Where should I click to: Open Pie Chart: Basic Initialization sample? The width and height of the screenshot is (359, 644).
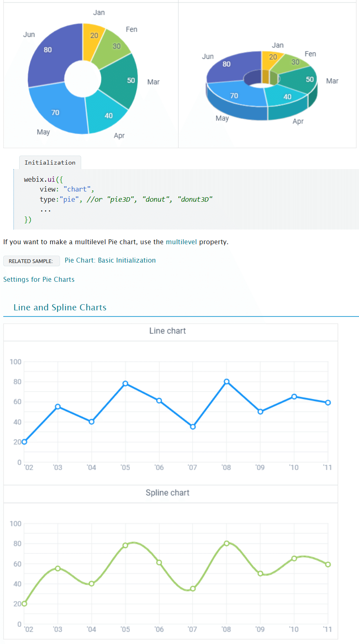110,260
